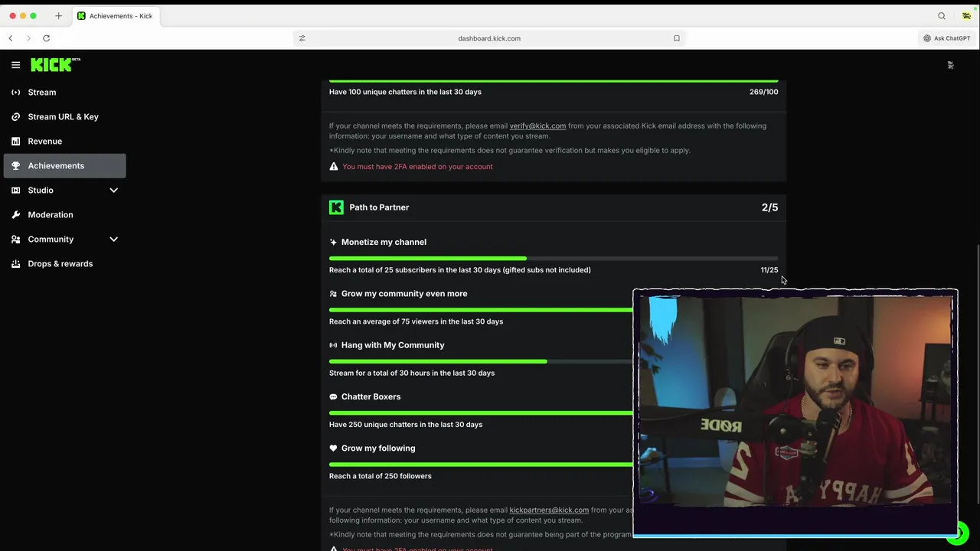Click 'Reach a total of 250 followers' text

click(381, 476)
